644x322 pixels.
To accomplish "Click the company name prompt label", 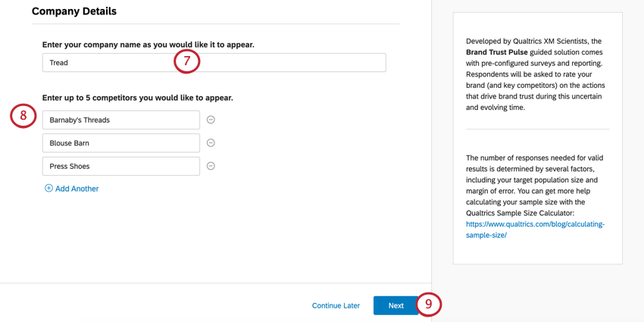I will pyautogui.click(x=148, y=45).
